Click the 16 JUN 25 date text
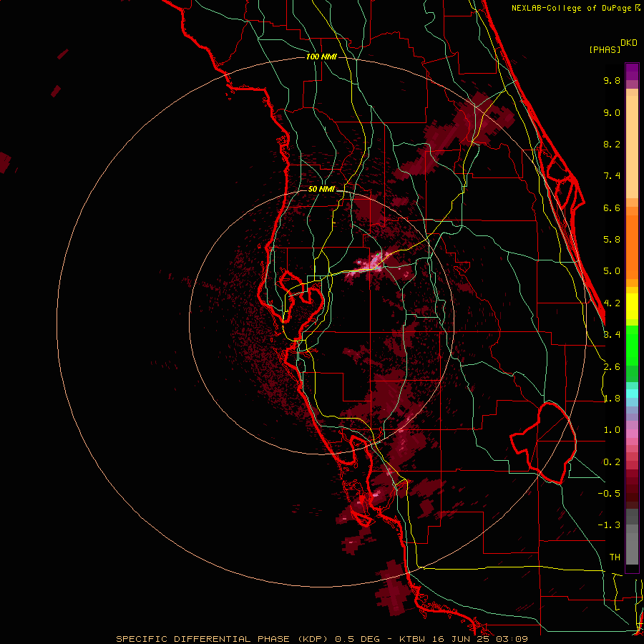This screenshot has width=644, height=644. click(x=460, y=639)
